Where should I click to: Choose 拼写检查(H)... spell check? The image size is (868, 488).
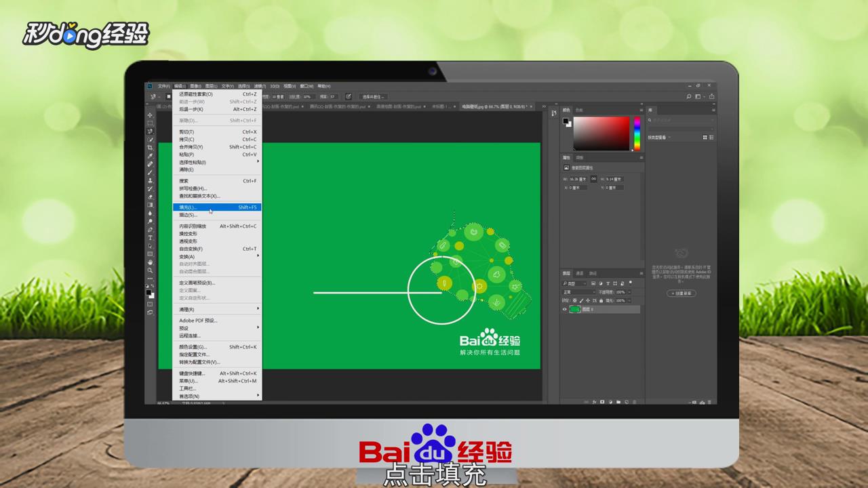coord(217,188)
